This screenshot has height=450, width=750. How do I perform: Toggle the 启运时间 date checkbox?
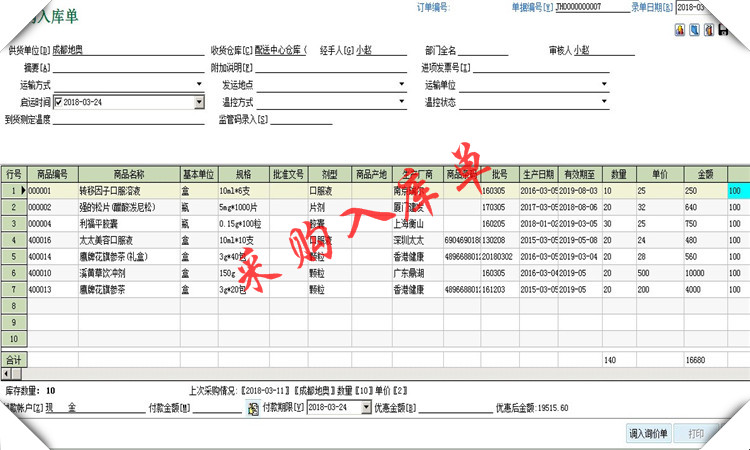click(58, 102)
